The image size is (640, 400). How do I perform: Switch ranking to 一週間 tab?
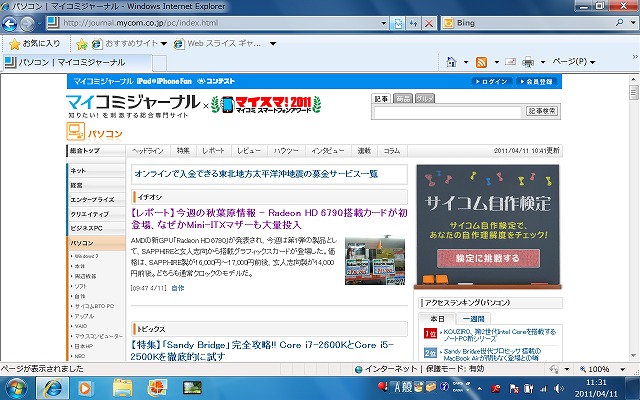click(x=473, y=319)
